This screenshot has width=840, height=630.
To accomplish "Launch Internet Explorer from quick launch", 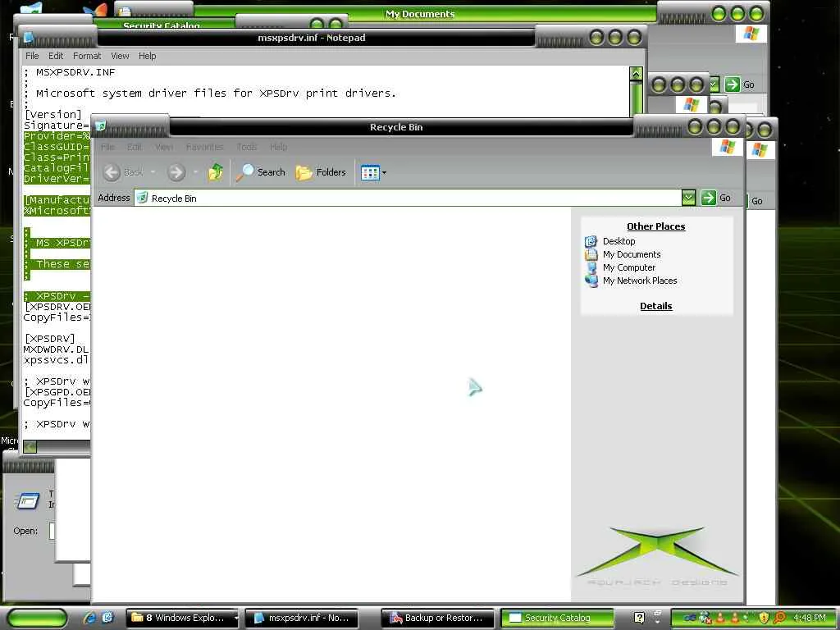I will click(90, 617).
